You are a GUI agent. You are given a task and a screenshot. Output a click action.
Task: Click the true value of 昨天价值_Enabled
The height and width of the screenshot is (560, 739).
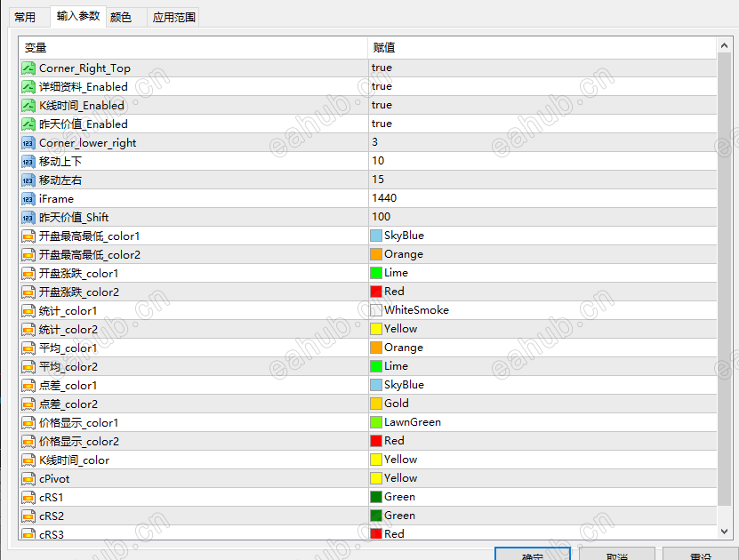[x=382, y=124]
